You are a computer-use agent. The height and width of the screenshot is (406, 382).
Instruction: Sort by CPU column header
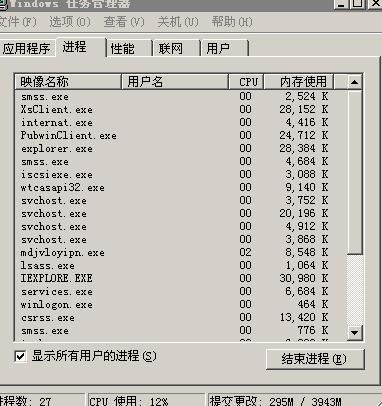point(247,82)
